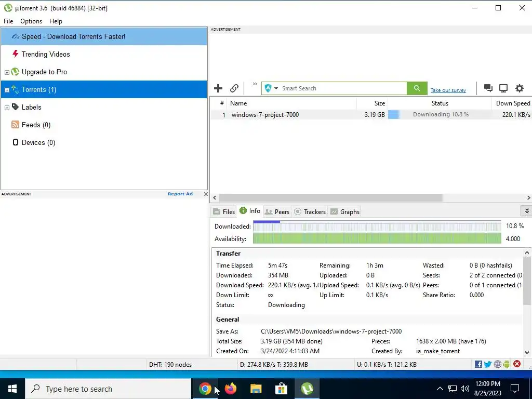Click the volume speaker tray icon
Viewport: 532px width, 399px height.
(x=465, y=389)
